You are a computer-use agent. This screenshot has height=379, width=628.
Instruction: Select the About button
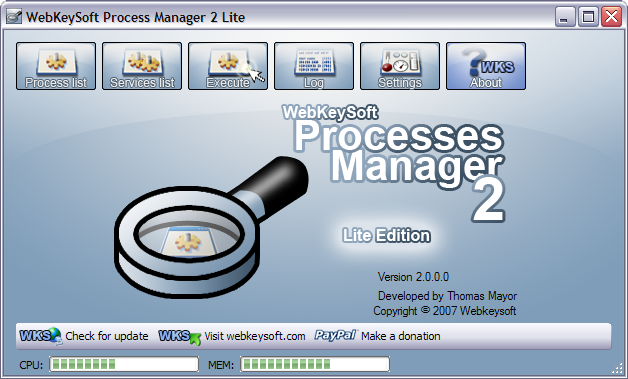(486, 66)
